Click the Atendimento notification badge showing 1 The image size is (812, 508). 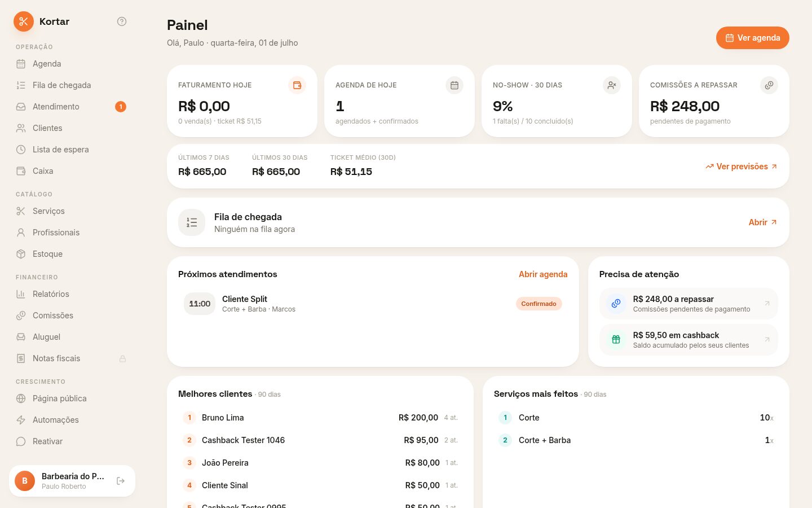point(121,107)
